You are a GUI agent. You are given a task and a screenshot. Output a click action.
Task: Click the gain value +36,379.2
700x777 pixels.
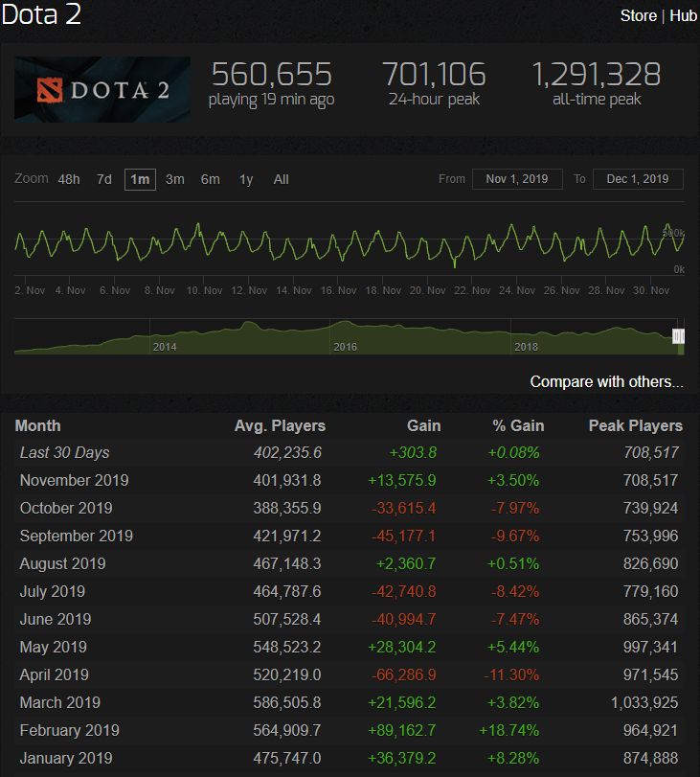pyautogui.click(x=402, y=758)
